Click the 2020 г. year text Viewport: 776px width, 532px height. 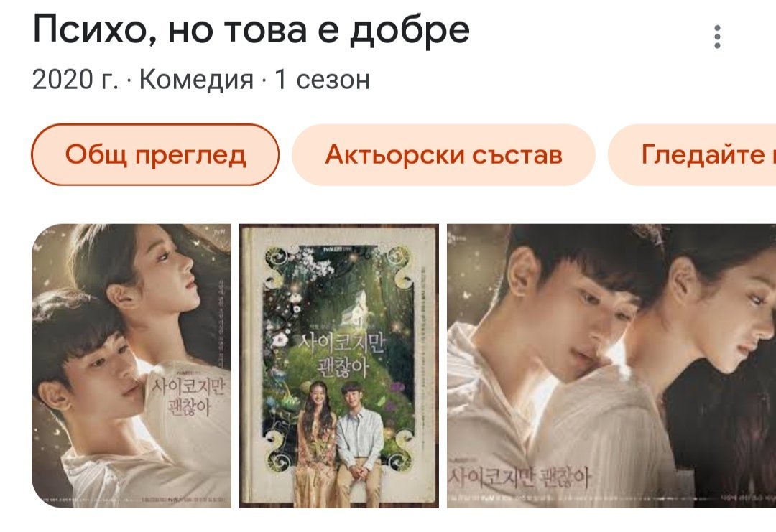coord(75,79)
